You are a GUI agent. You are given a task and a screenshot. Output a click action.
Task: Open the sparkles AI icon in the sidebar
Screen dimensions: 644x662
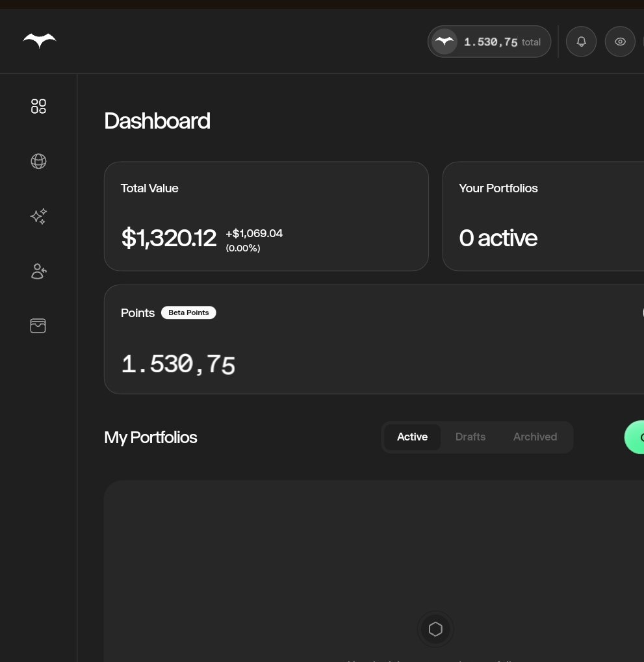tap(38, 216)
